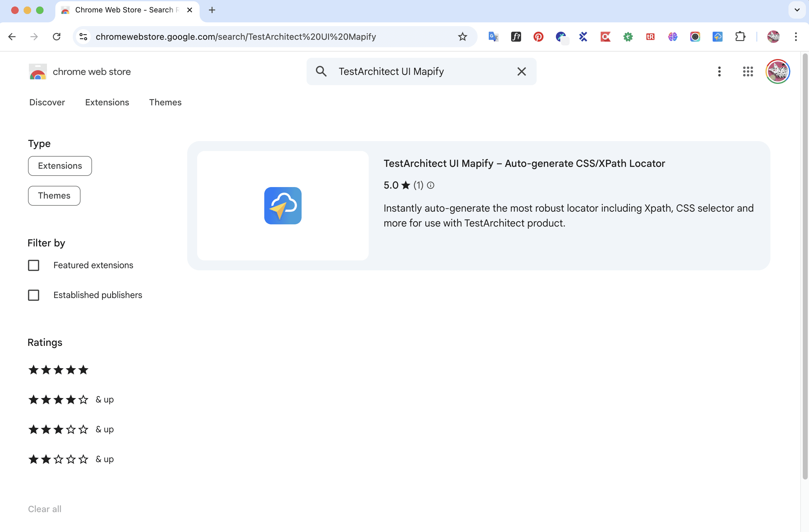Click the Clear all filters link

(x=44, y=509)
